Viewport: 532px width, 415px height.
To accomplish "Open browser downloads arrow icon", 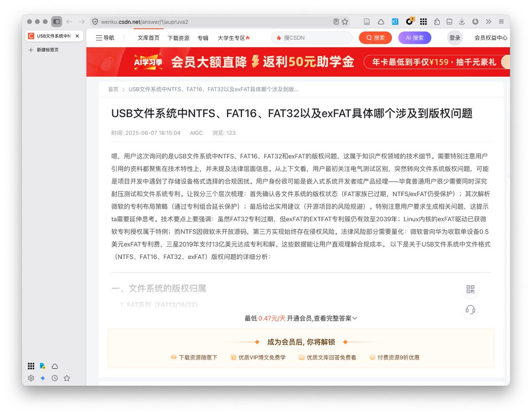I will click(462, 22).
